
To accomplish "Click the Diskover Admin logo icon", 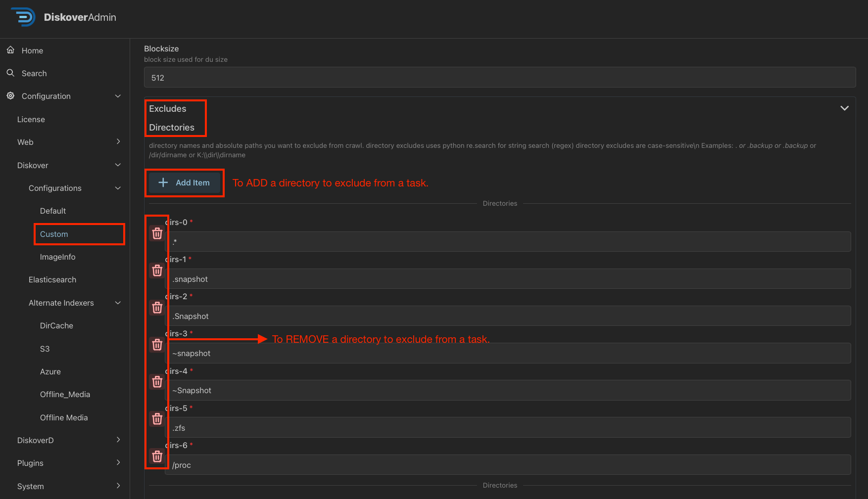I will tap(23, 17).
